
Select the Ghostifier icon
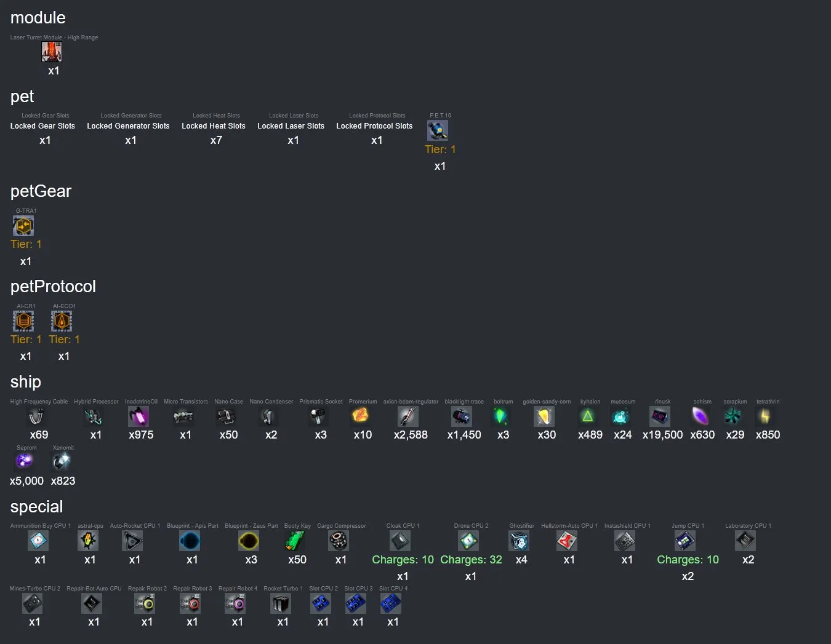coord(519,541)
